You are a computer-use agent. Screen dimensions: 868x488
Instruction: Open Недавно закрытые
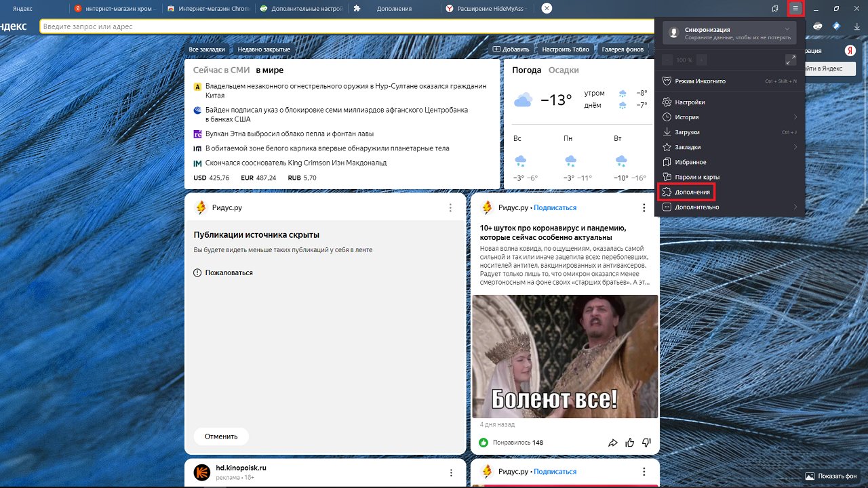[x=264, y=49]
